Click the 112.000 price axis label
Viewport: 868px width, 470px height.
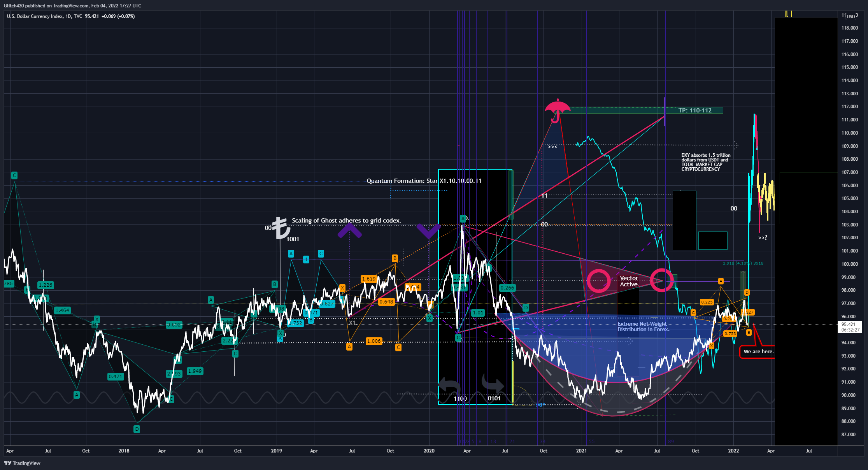850,107
